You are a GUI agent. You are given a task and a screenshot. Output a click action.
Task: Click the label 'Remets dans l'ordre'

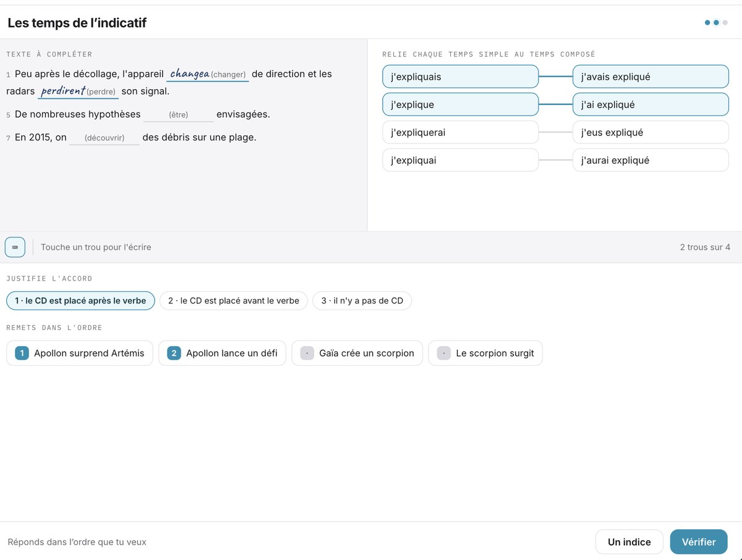click(x=54, y=328)
